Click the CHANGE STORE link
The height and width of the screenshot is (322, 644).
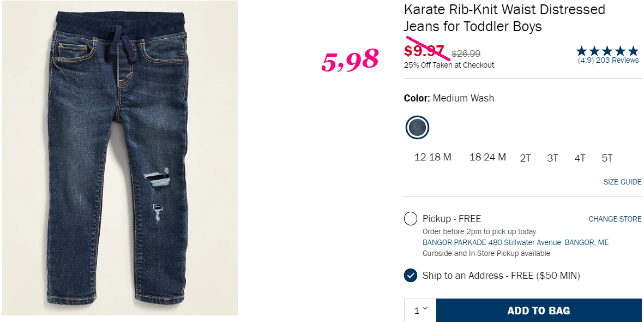point(615,219)
